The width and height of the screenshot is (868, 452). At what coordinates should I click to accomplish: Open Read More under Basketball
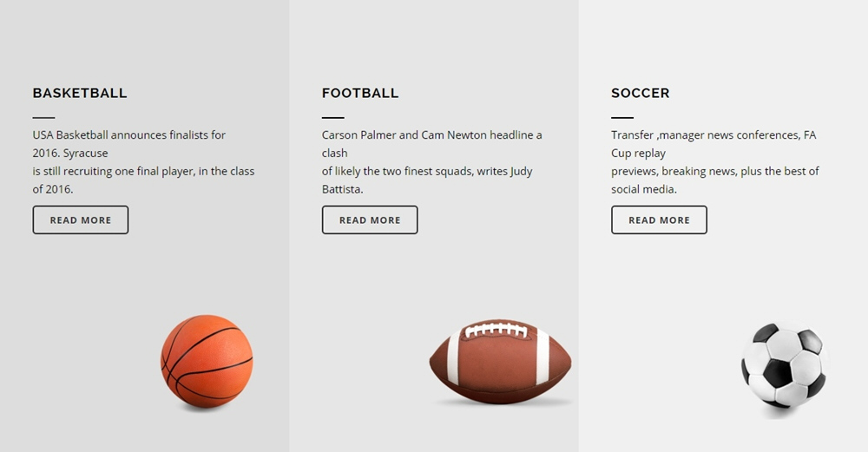[x=80, y=219]
